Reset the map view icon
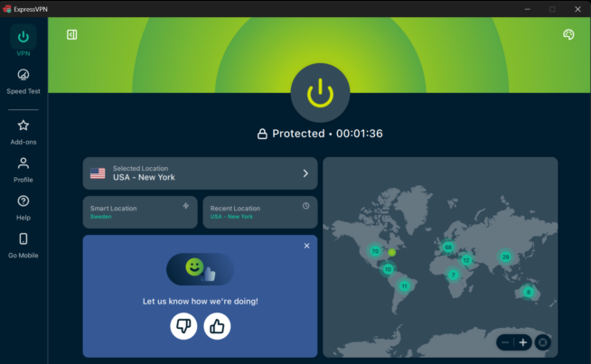 pyautogui.click(x=543, y=342)
